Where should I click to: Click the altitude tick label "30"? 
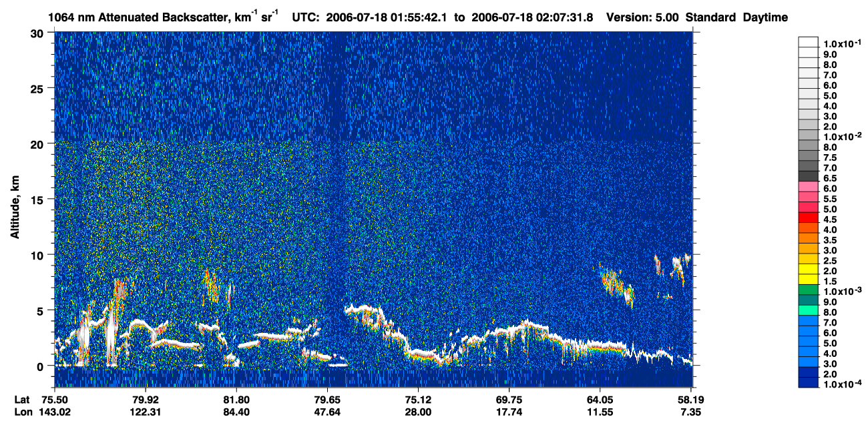click(x=39, y=33)
